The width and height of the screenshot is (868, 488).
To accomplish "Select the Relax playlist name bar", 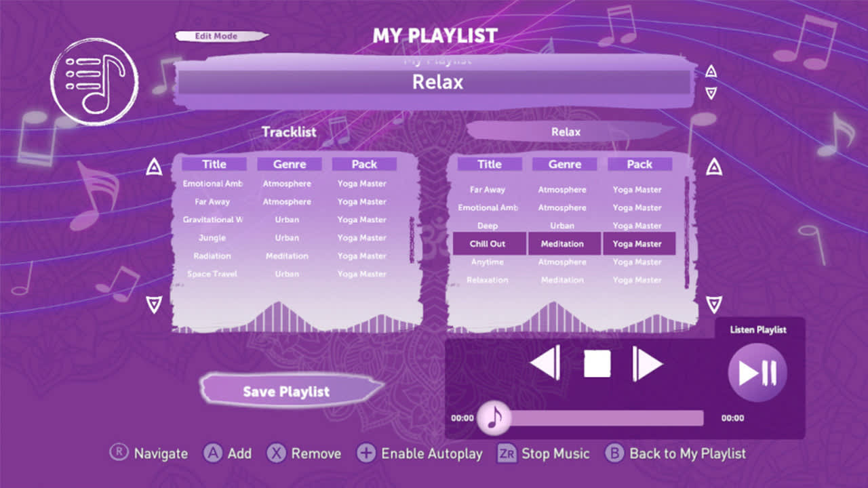I will point(434,83).
